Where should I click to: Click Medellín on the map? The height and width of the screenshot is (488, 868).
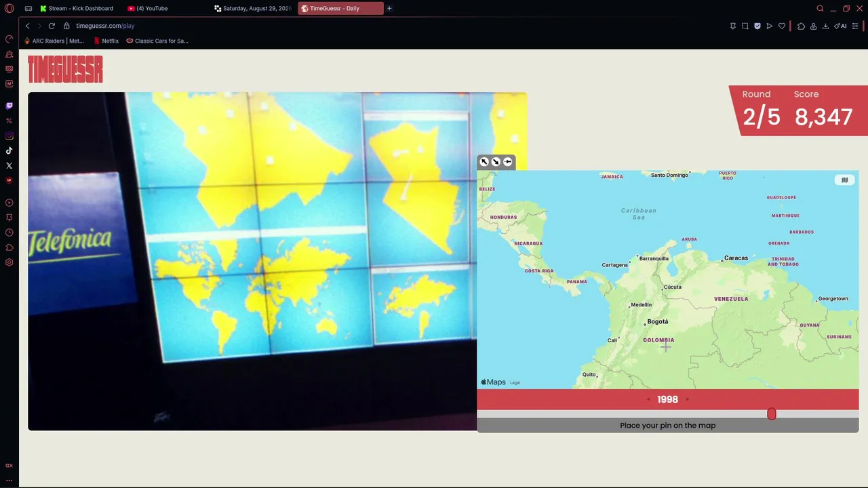pyautogui.click(x=641, y=305)
